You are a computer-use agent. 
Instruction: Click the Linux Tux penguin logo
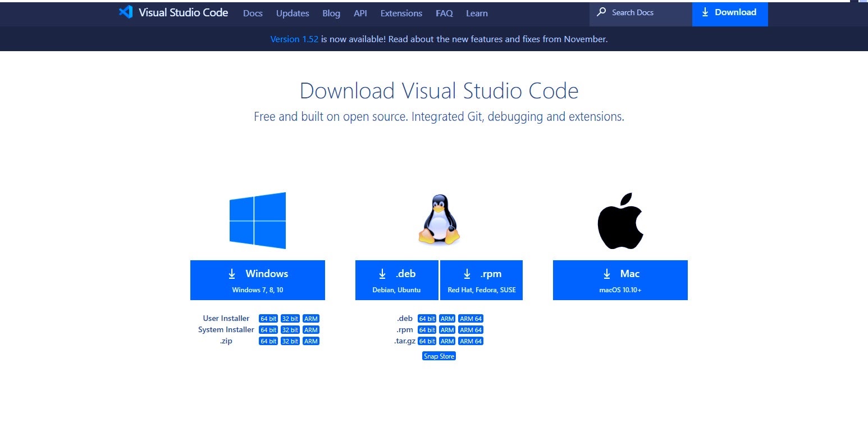(439, 220)
